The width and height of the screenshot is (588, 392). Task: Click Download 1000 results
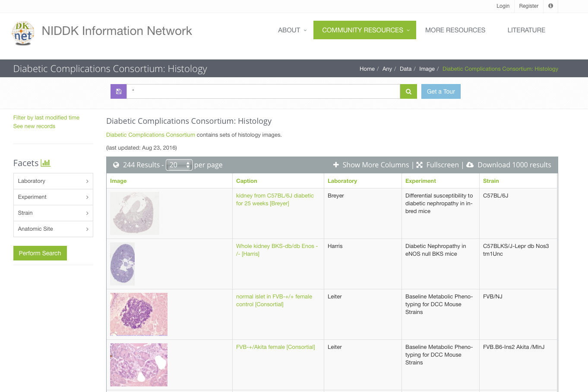point(514,165)
